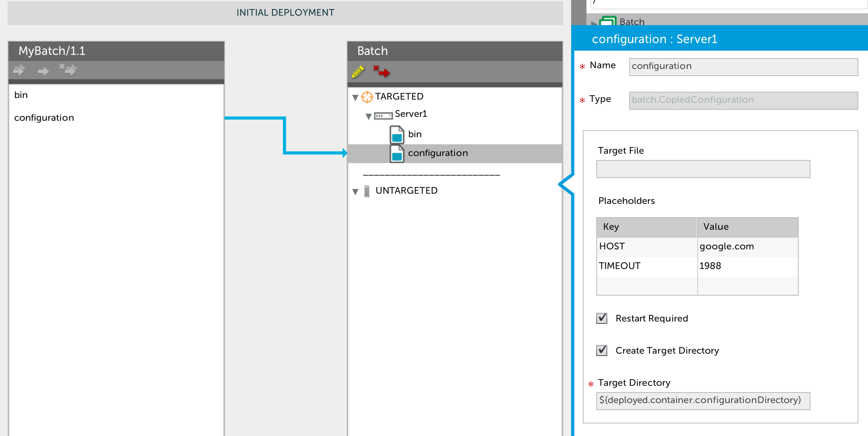This screenshot has height=436, width=868.
Task: Click the yellow pencil edit icon under Batch
Action: coord(358,72)
